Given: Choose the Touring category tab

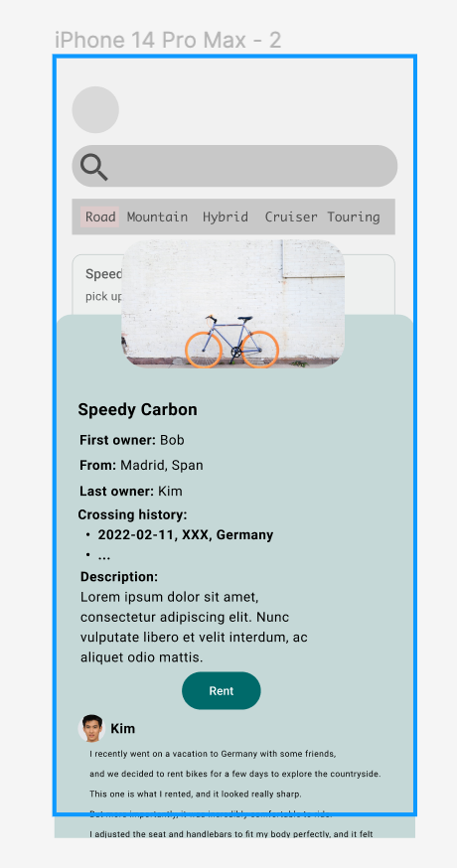Looking at the screenshot, I should (x=354, y=217).
